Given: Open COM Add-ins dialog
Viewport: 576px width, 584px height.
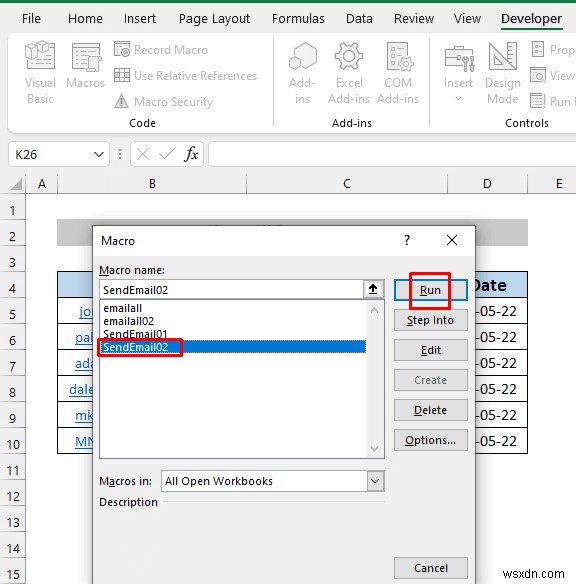Looking at the screenshot, I should (x=398, y=73).
